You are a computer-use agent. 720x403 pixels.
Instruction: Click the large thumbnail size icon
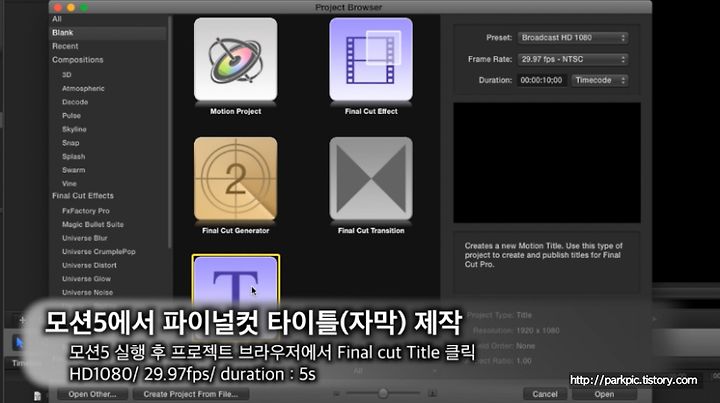pos(432,394)
